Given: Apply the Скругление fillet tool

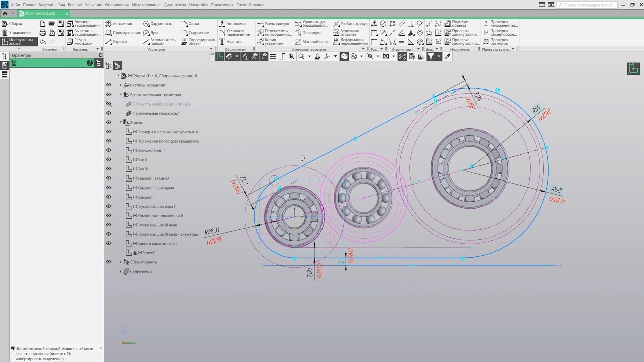Looking at the screenshot, I should point(195,33).
